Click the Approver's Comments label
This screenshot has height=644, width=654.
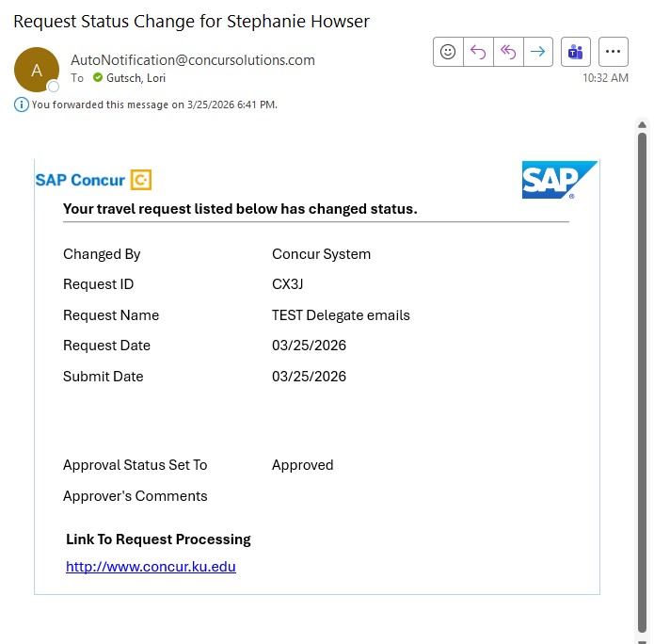pos(136,496)
